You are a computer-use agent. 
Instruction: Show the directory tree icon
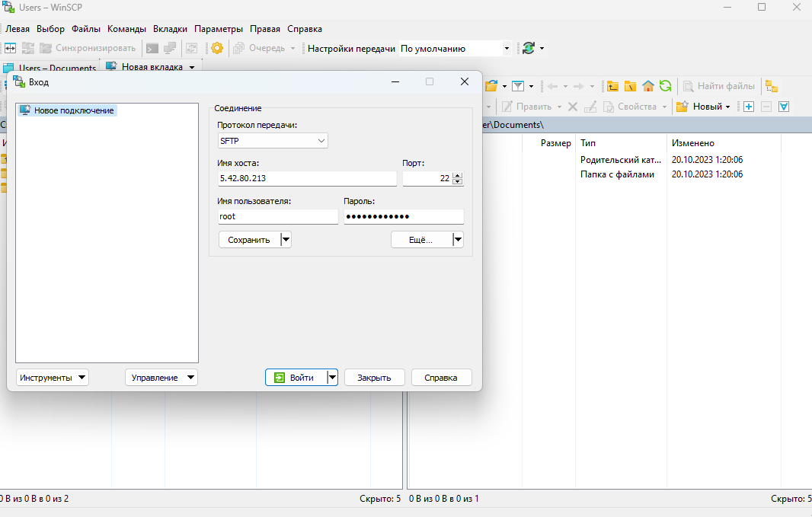click(772, 86)
